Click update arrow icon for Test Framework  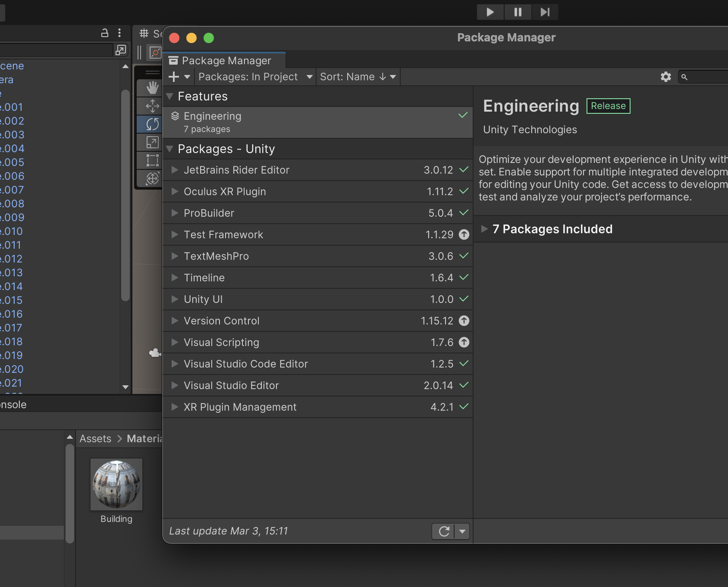[x=464, y=234]
